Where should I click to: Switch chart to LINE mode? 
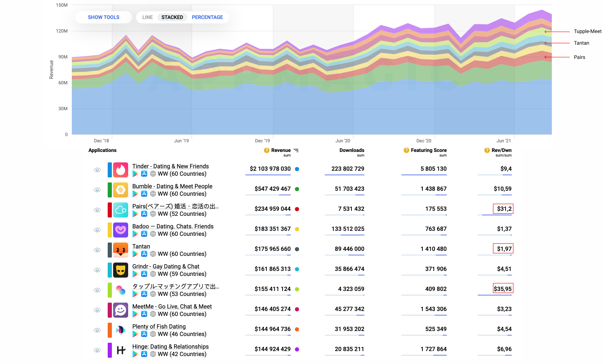coord(147,17)
